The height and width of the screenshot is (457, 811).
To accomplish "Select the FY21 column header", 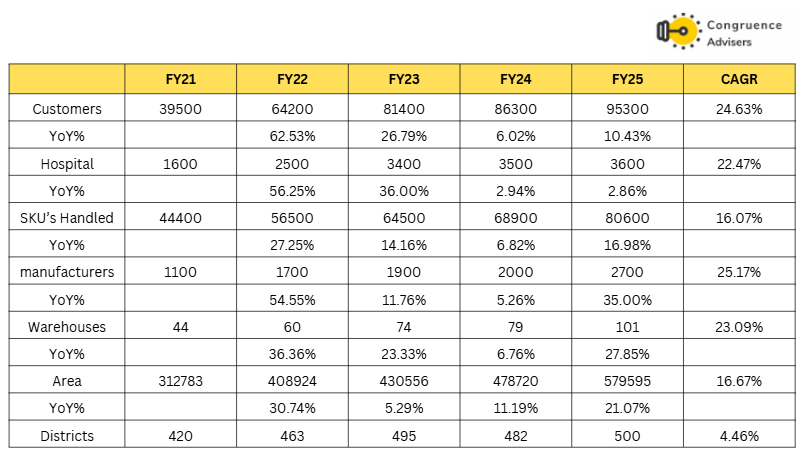I will 181,79.
